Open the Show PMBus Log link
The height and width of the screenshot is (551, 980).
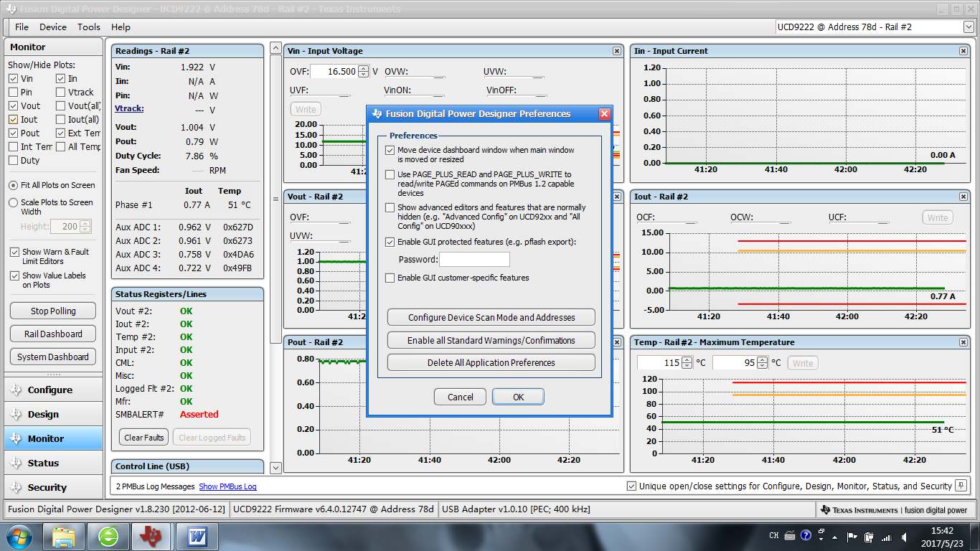[227, 486]
